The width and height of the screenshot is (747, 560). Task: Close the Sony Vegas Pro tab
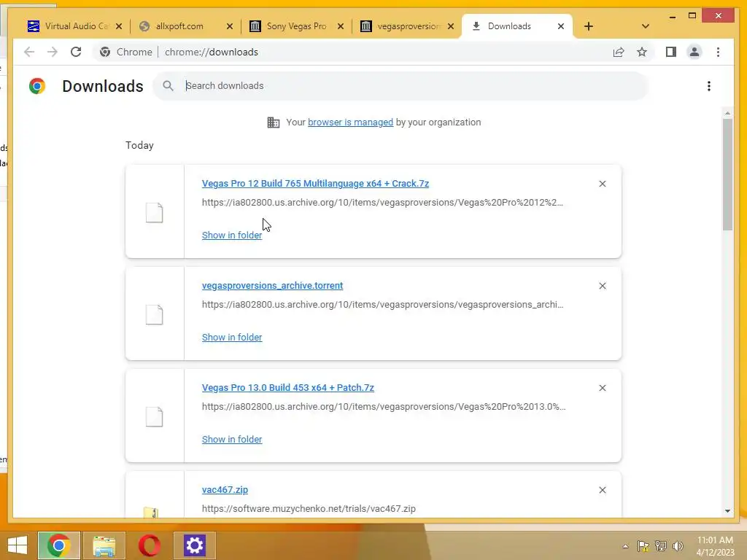(x=340, y=26)
